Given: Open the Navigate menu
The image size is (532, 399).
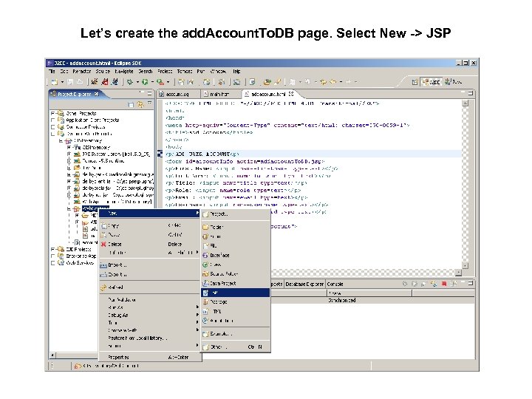Looking at the screenshot, I should (x=124, y=71).
